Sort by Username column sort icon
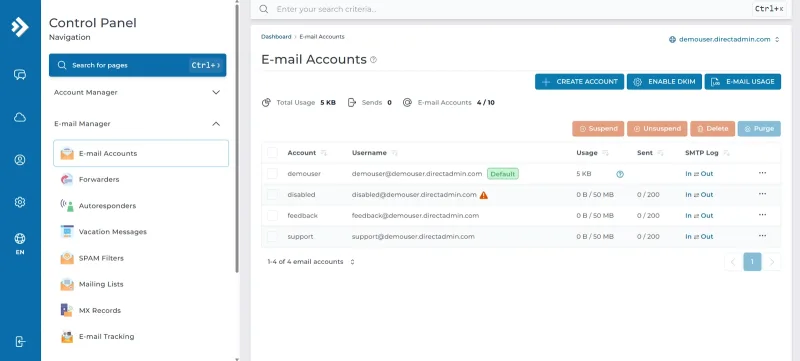Viewport: 800px width, 361px height. pyautogui.click(x=394, y=153)
